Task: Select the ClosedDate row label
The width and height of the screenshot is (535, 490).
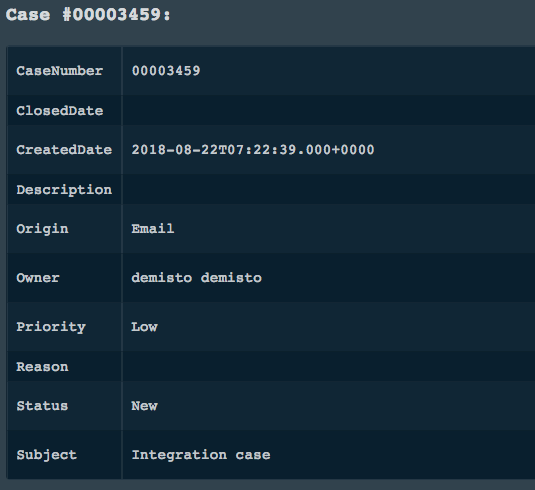Action: pyautogui.click(x=60, y=111)
